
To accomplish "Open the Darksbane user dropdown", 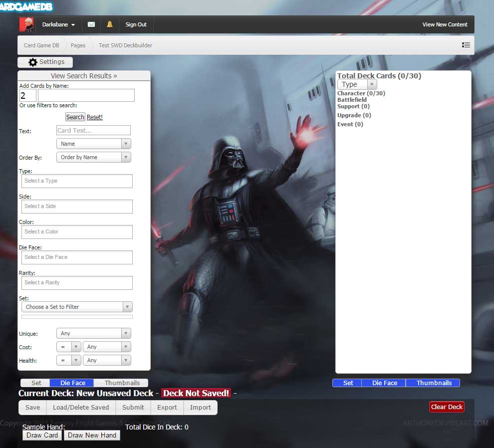I will click(58, 24).
